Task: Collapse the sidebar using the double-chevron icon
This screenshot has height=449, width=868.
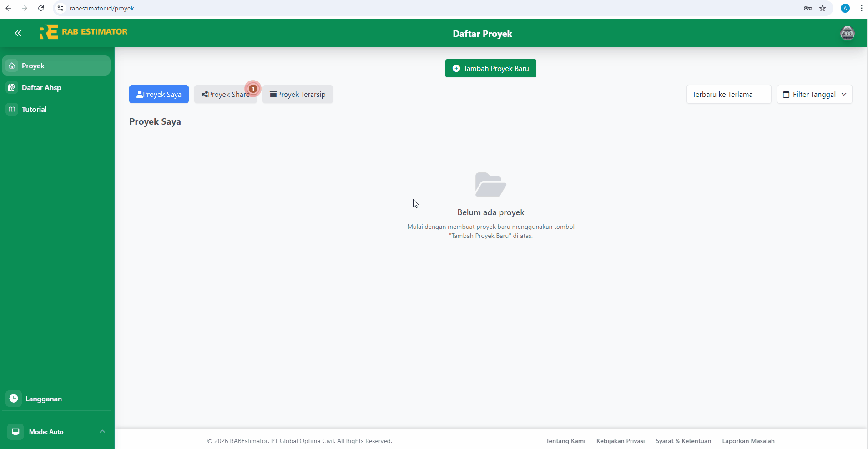Action: (18, 33)
